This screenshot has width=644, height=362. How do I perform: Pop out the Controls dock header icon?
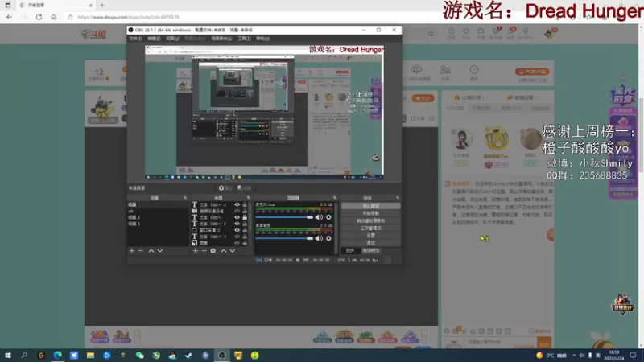(x=398, y=198)
